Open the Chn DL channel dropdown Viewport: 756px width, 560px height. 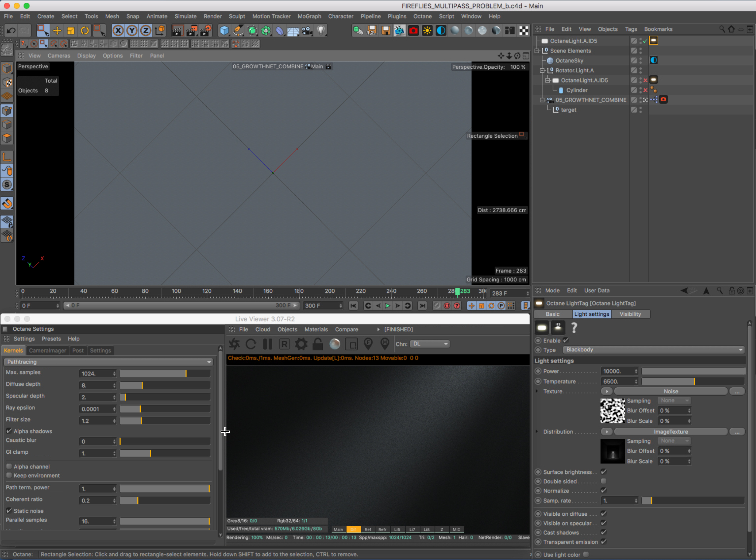430,344
